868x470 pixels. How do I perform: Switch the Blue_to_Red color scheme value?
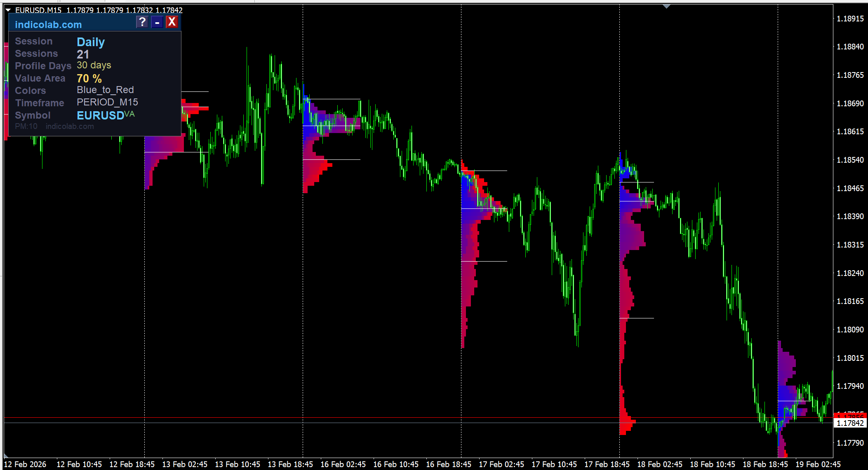105,90
